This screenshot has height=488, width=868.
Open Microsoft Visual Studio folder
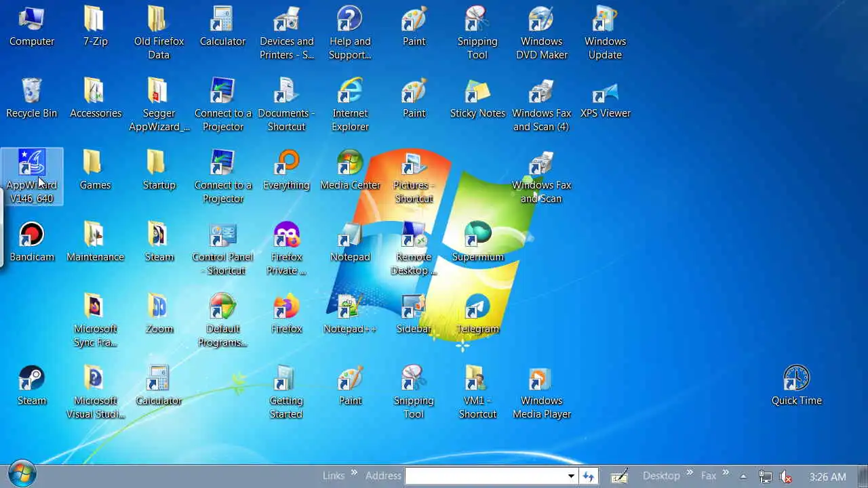(96, 393)
